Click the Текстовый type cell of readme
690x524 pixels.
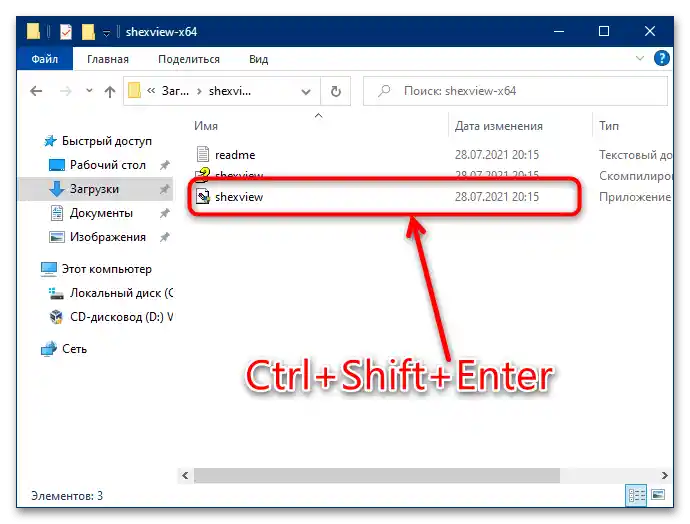click(635, 155)
